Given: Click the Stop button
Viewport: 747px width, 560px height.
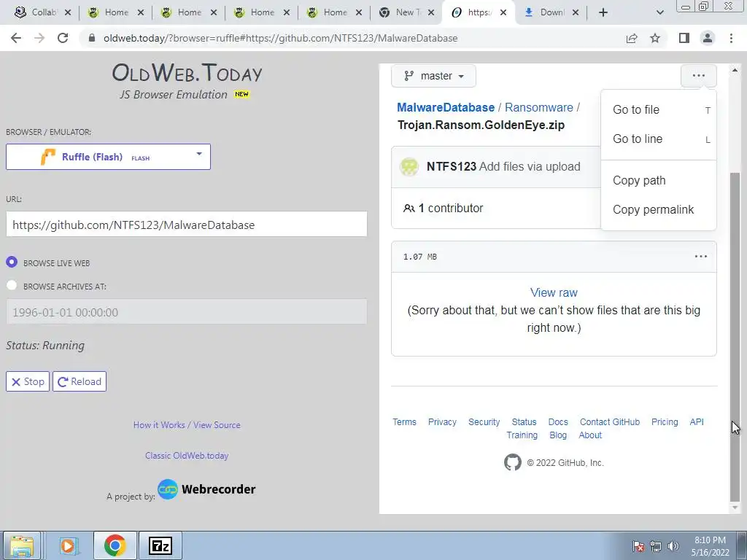Looking at the screenshot, I should pos(28,381).
